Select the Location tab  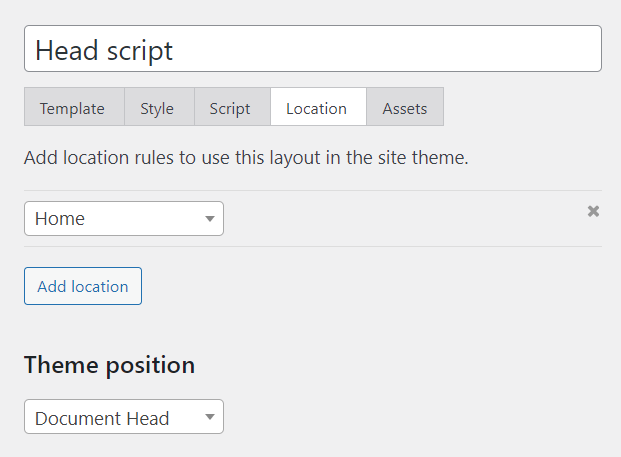pos(316,108)
